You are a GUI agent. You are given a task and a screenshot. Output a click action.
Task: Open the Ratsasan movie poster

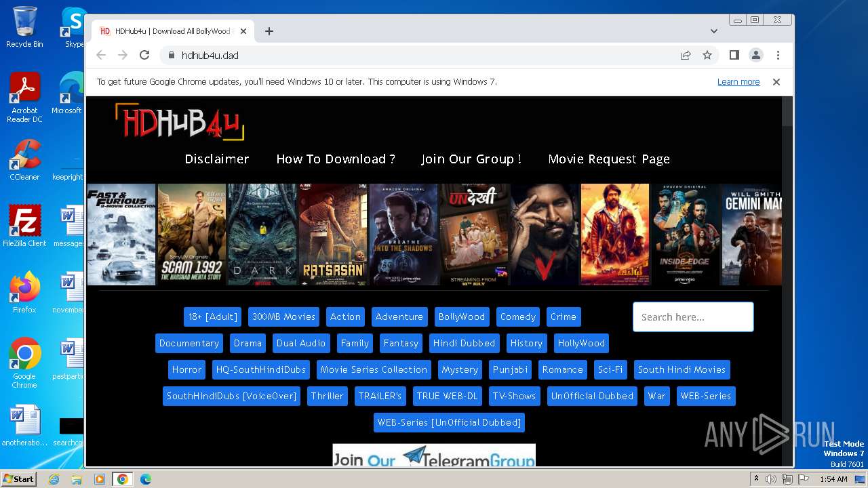point(333,235)
